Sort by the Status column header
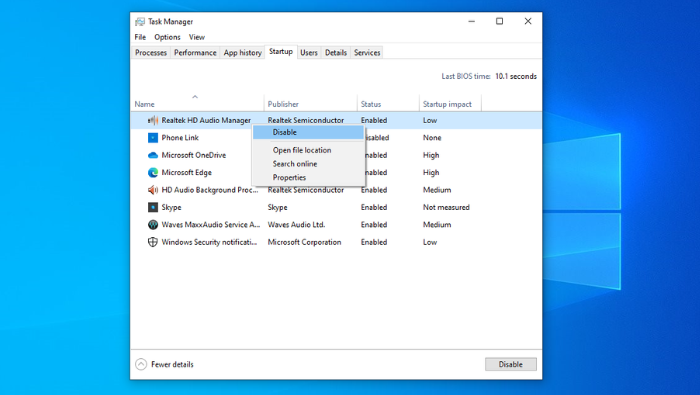 (371, 104)
